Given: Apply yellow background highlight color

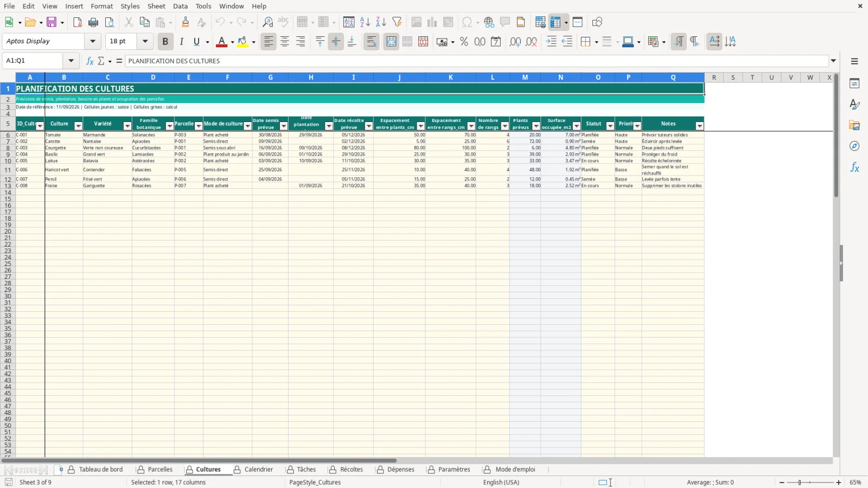Looking at the screenshot, I should click(x=242, y=42).
